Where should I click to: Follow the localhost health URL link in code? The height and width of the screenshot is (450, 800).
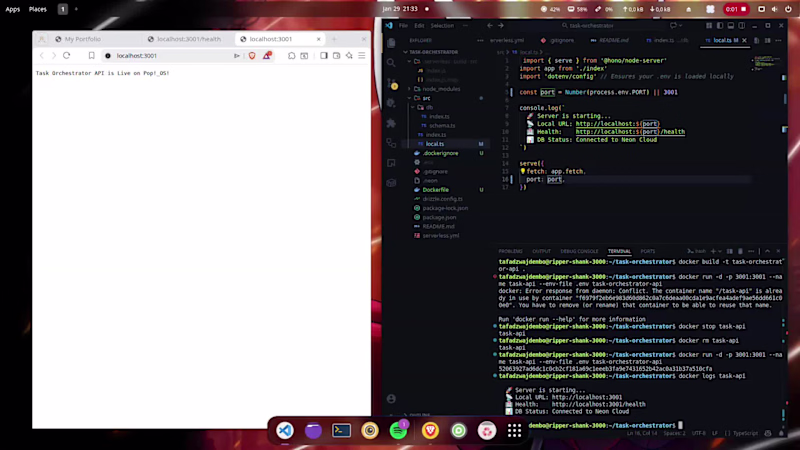pos(630,132)
